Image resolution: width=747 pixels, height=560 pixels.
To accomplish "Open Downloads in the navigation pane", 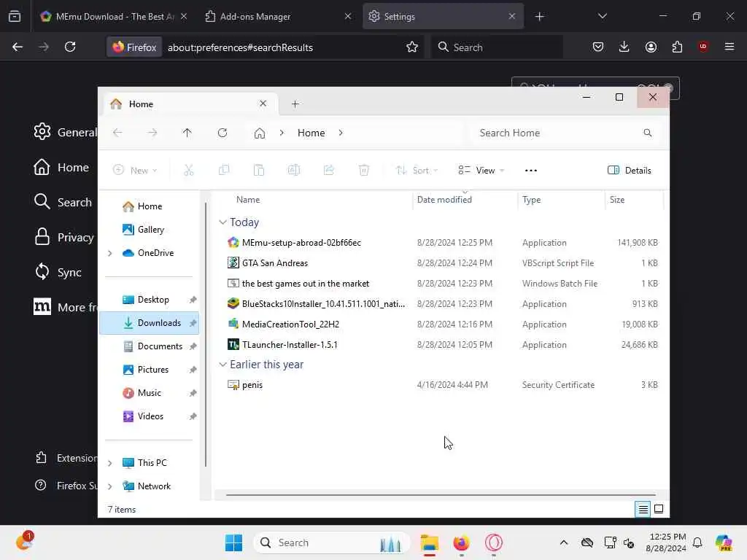I will (150, 323).
